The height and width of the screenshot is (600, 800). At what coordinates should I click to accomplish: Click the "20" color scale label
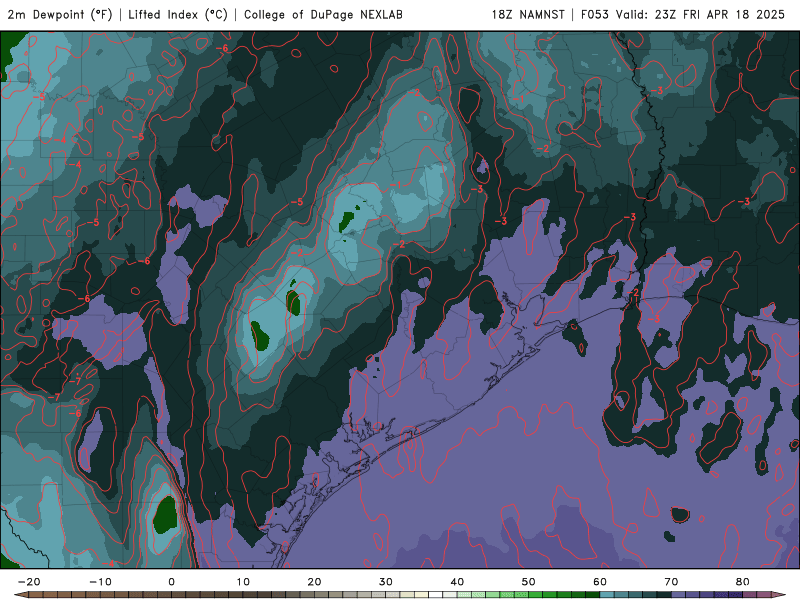click(x=314, y=582)
